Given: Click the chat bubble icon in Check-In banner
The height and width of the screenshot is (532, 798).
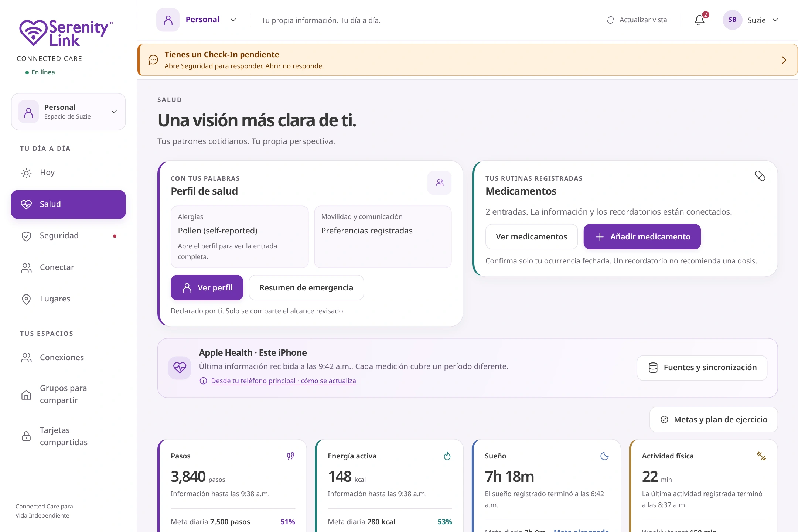Looking at the screenshot, I should (153, 60).
